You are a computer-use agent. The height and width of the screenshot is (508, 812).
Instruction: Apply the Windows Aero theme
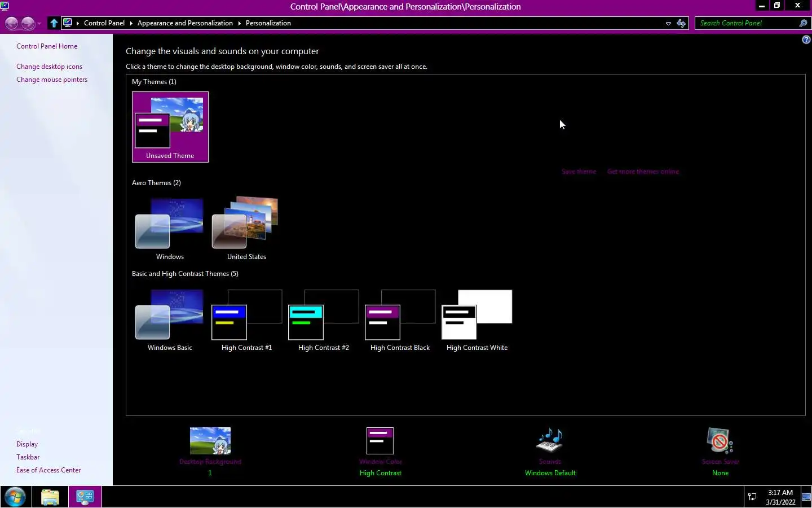pyautogui.click(x=170, y=229)
